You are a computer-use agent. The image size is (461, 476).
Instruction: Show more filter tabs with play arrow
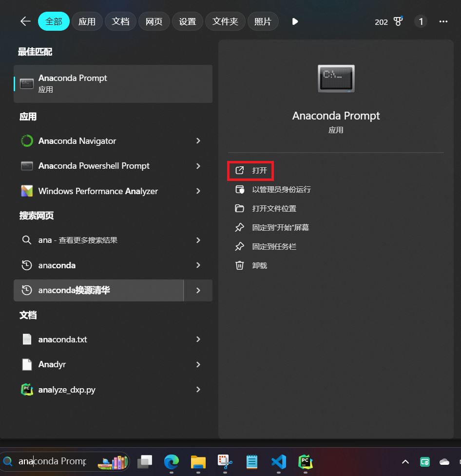pos(295,21)
